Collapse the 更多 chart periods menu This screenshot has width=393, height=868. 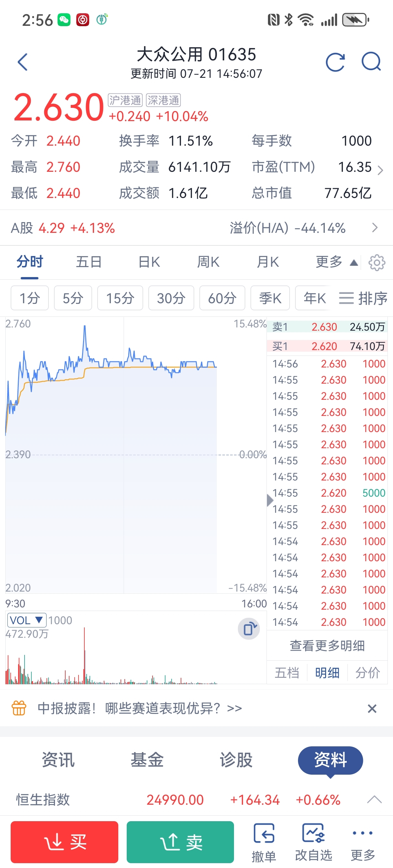(337, 262)
